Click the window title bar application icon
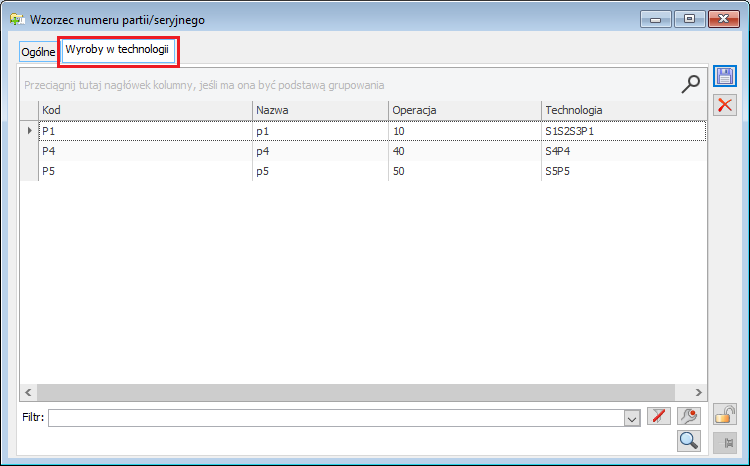The image size is (750, 466). click(x=17, y=20)
